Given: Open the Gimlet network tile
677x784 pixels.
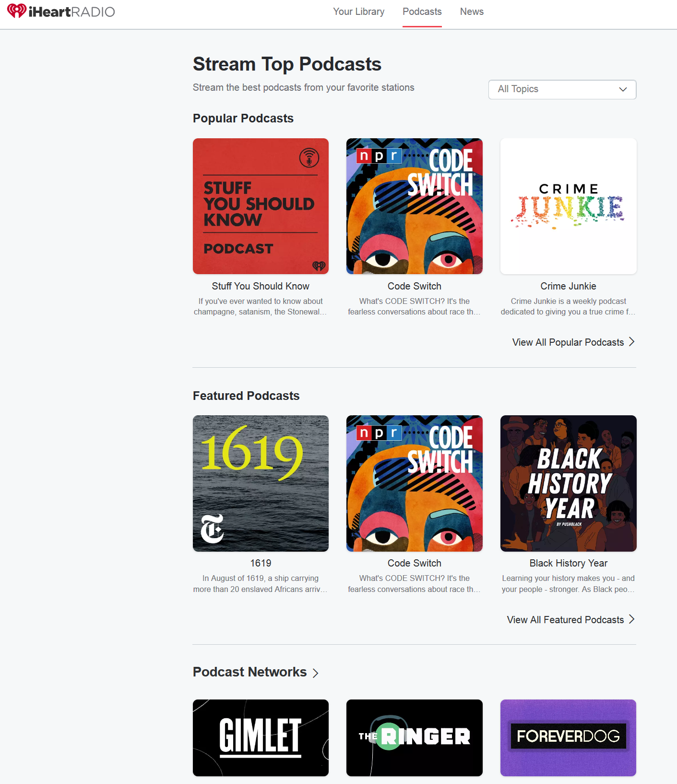Looking at the screenshot, I should tap(261, 738).
